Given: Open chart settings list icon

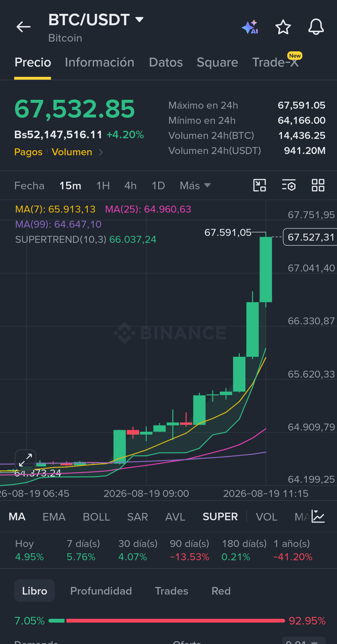Looking at the screenshot, I should (289, 185).
